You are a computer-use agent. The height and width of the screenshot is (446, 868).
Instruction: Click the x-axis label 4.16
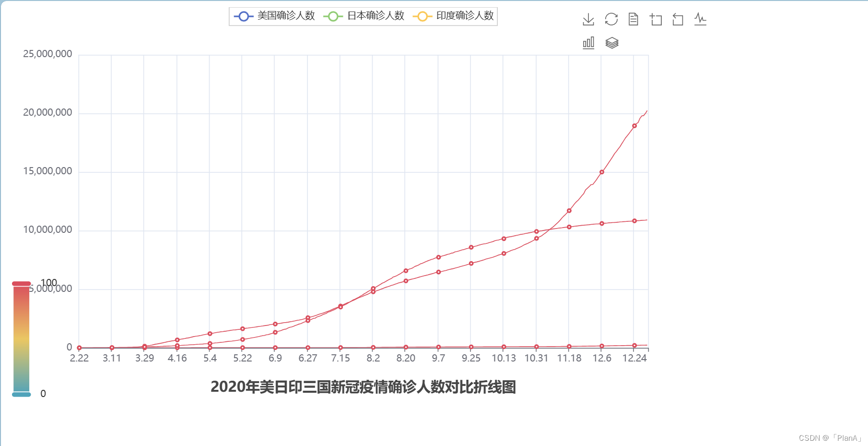[177, 358]
